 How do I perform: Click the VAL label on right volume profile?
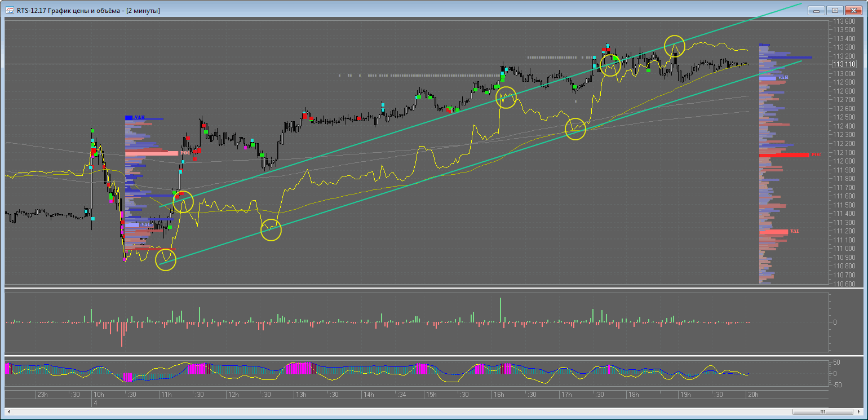click(x=795, y=231)
